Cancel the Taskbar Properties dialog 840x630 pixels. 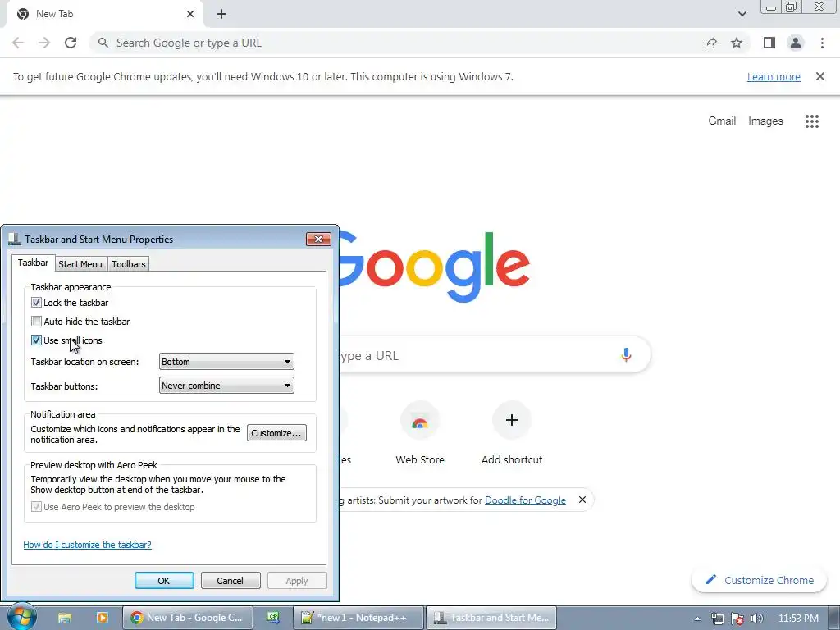coord(231,581)
